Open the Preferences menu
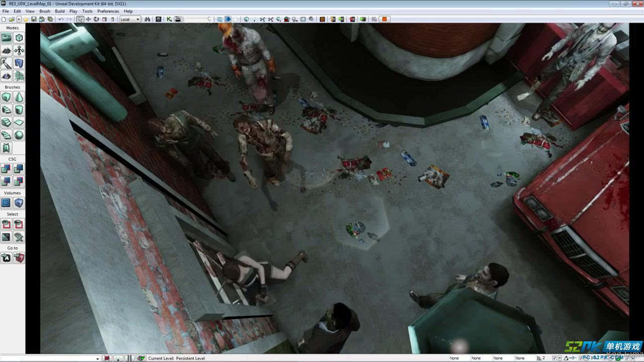 108,11
